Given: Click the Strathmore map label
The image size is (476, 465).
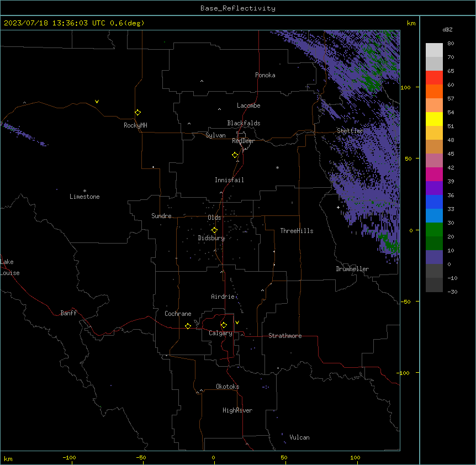Looking at the screenshot, I should tap(285, 336).
